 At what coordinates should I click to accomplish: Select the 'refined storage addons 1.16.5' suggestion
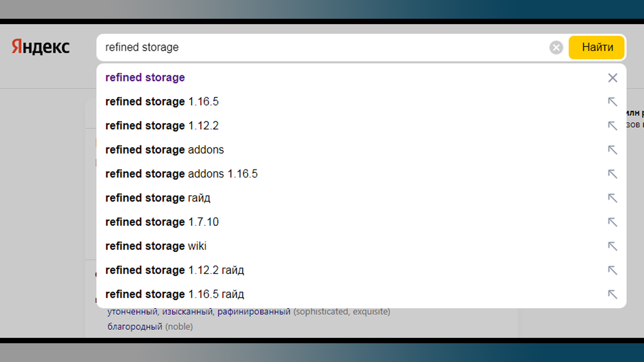pyautogui.click(x=181, y=174)
